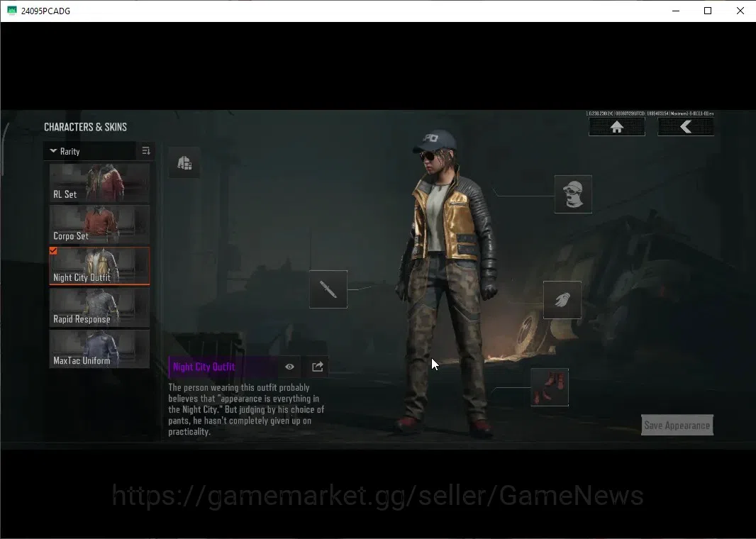Open the boots footwear slot

[550, 387]
